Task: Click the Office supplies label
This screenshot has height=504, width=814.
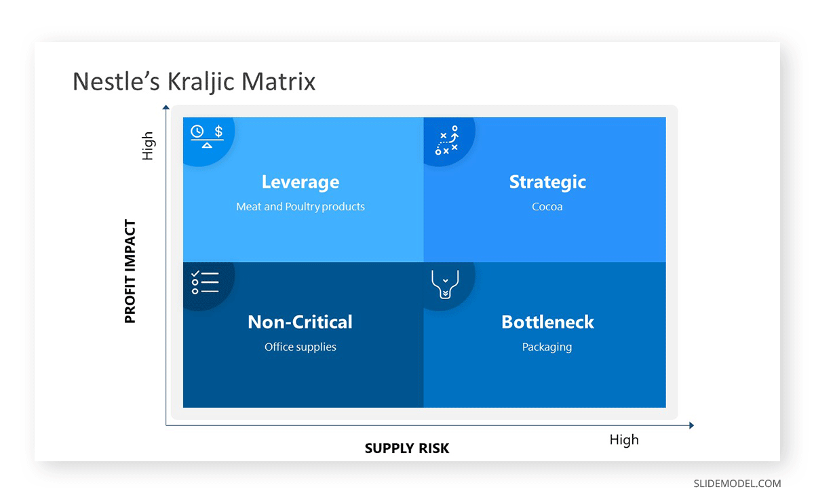Action: pos(301,347)
